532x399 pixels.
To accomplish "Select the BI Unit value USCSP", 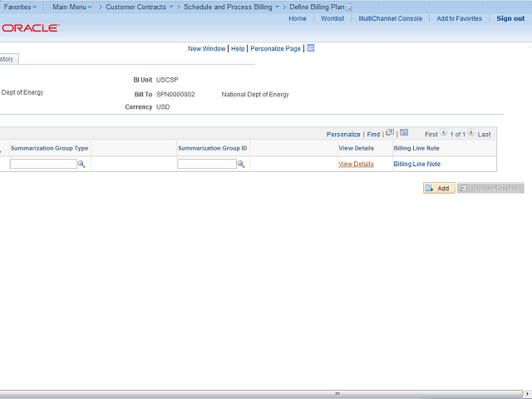I will click(x=167, y=80).
